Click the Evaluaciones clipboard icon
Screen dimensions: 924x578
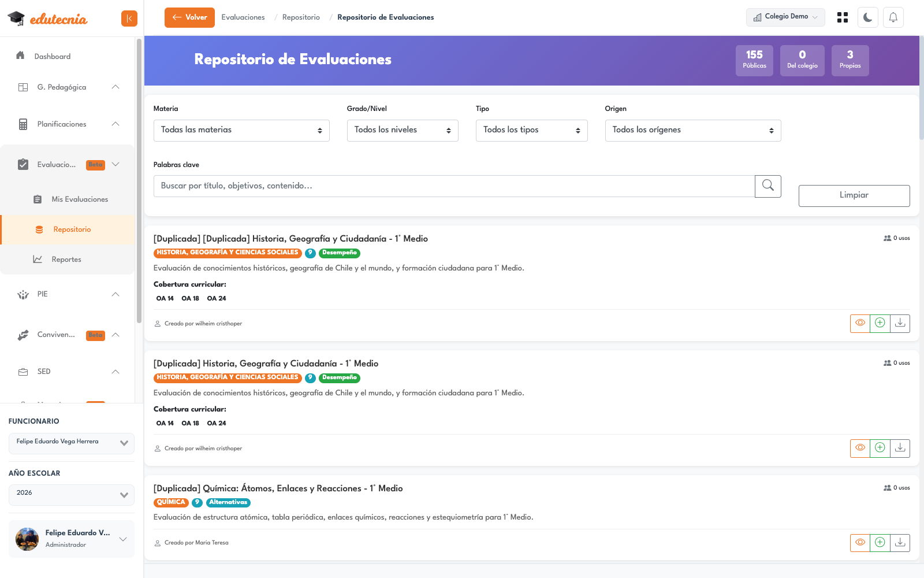point(23,165)
